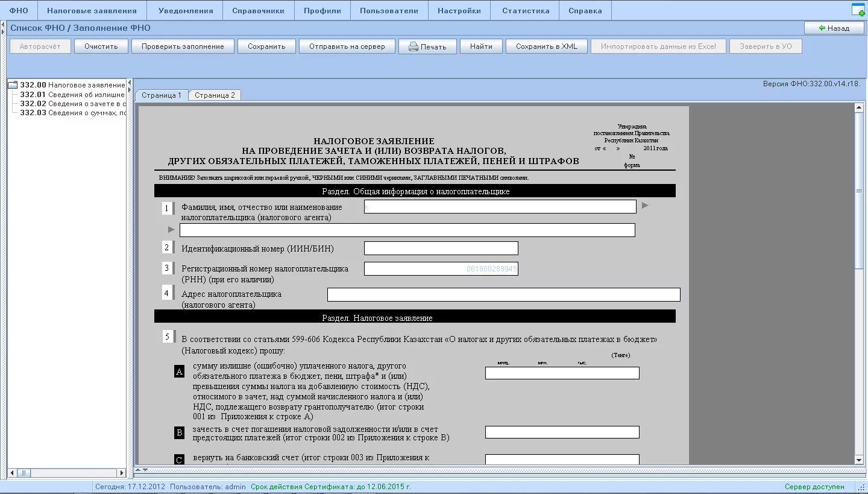Switch to Страница 2 tab
Screen dimensions: 868x494
click(x=215, y=95)
